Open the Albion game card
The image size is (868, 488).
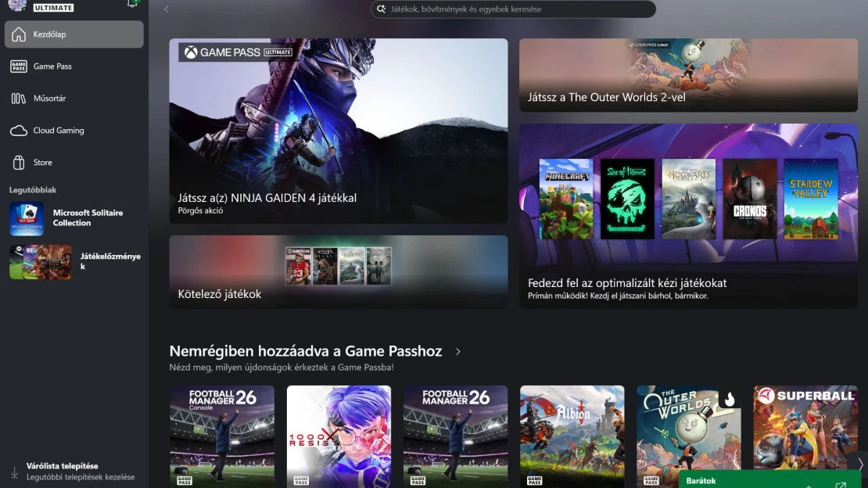tap(572, 436)
